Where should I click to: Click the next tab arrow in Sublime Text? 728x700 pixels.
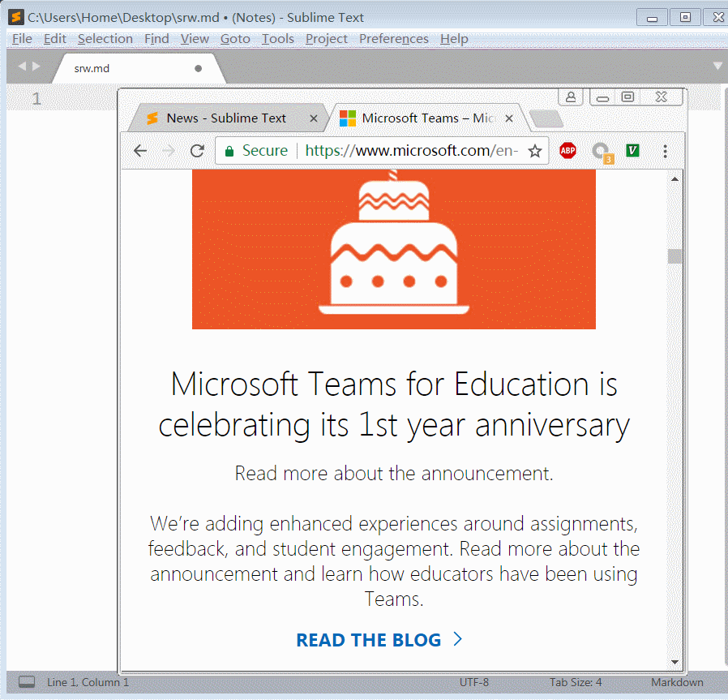[x=36, y=67]
